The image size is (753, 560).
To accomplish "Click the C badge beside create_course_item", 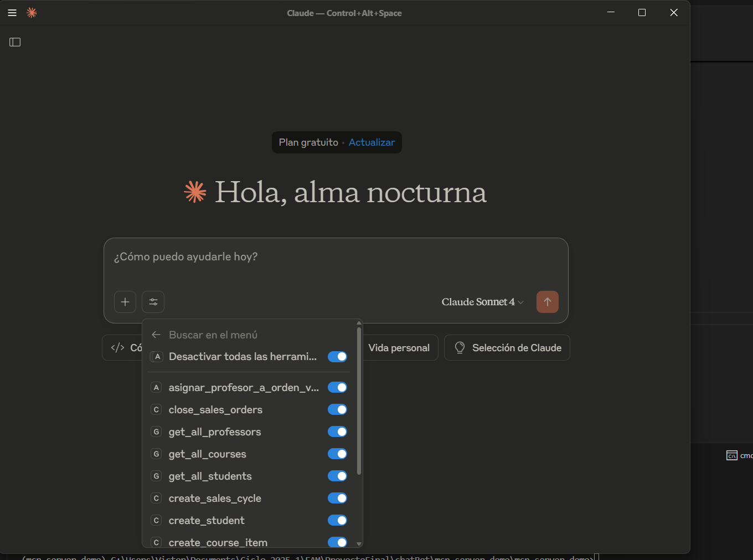I will (156, 543).
